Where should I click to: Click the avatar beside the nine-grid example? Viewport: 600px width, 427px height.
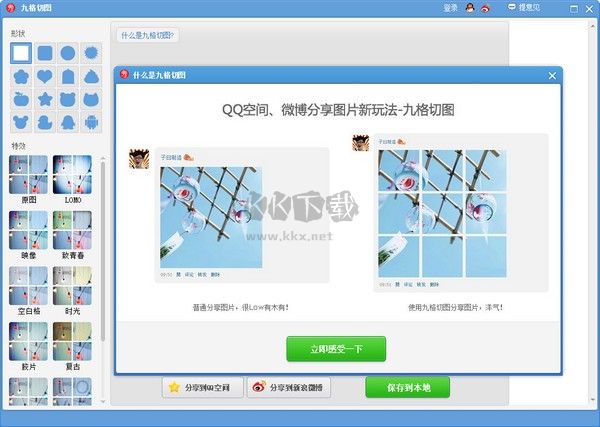point(360,143)
